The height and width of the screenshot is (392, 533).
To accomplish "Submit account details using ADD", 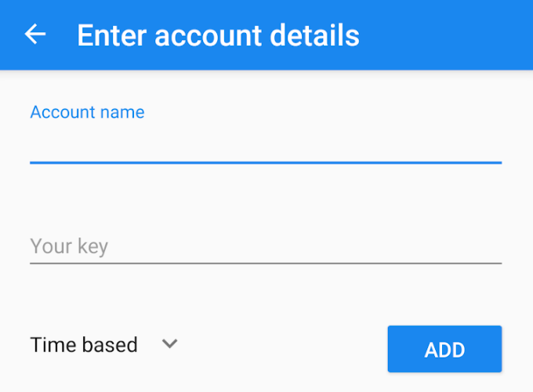I will 444,349.
